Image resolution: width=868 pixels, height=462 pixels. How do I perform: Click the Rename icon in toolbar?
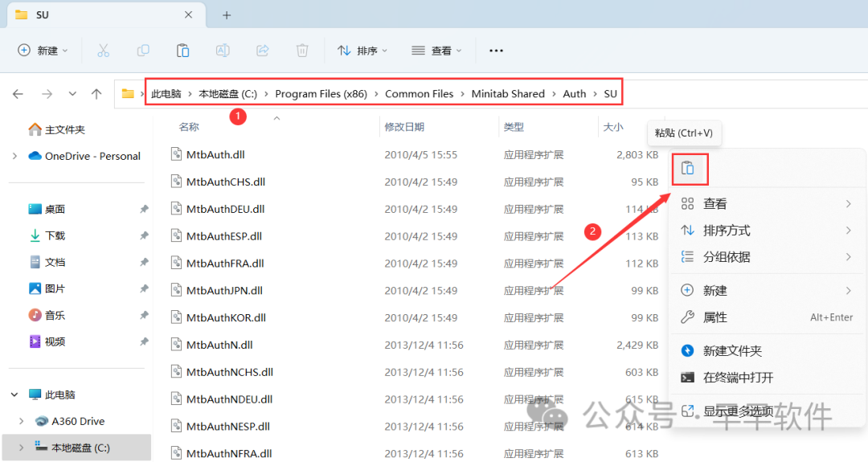point(223,51)
